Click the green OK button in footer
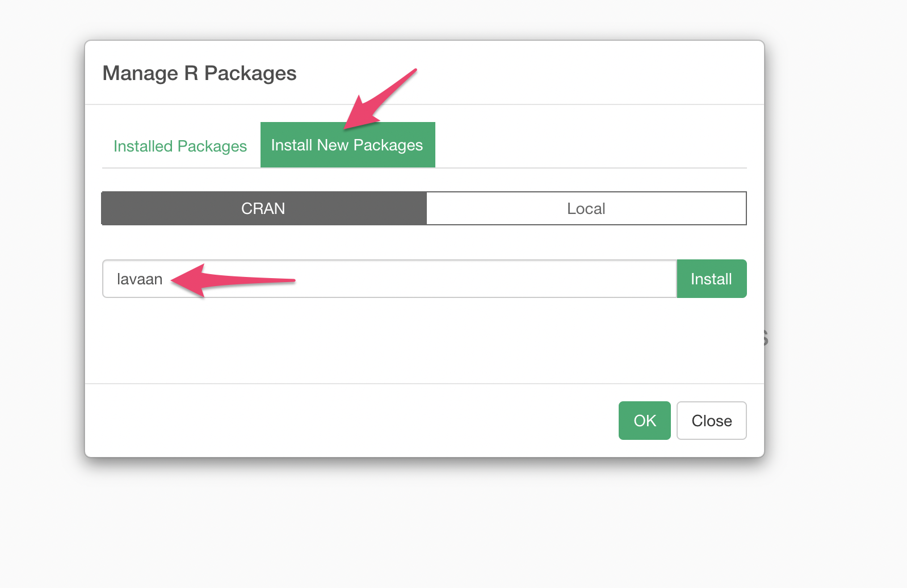 (x=644, y=421)
